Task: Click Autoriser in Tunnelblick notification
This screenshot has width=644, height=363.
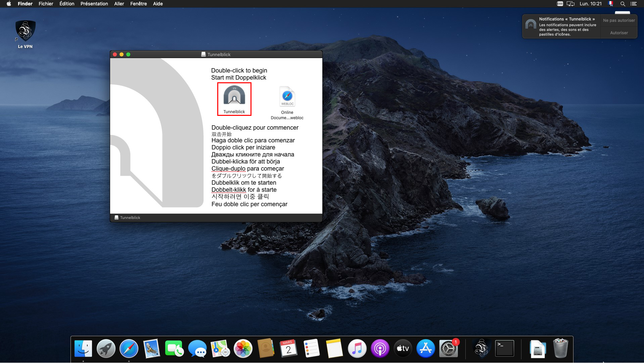Action: [x=619, y=33]
